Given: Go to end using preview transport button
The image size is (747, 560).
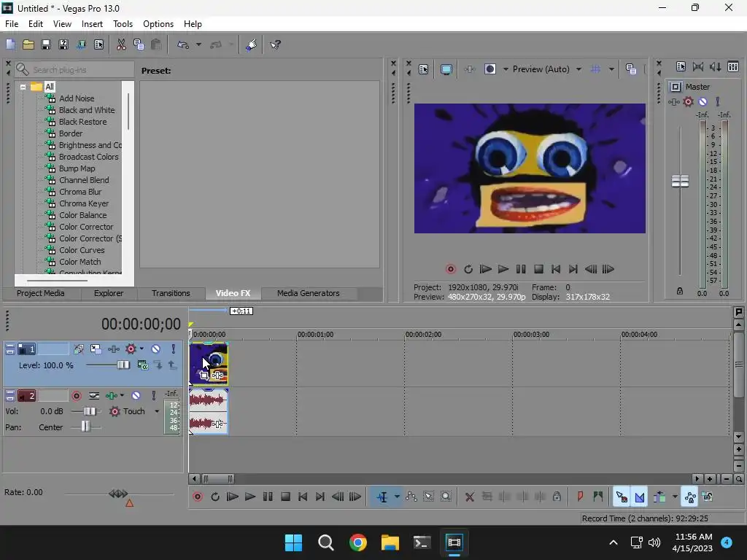Looking at the screenshot, I should 573,270.
